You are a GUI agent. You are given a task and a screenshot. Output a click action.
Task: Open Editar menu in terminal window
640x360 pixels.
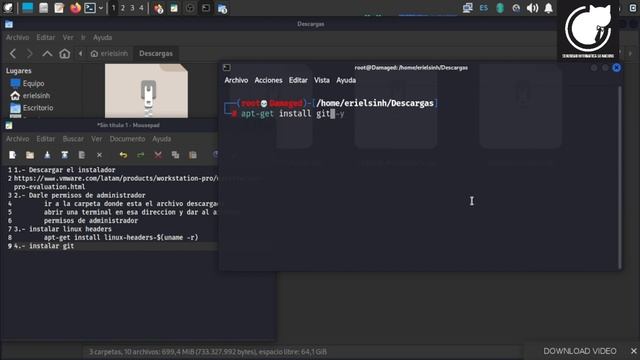(x=298, y=80)
